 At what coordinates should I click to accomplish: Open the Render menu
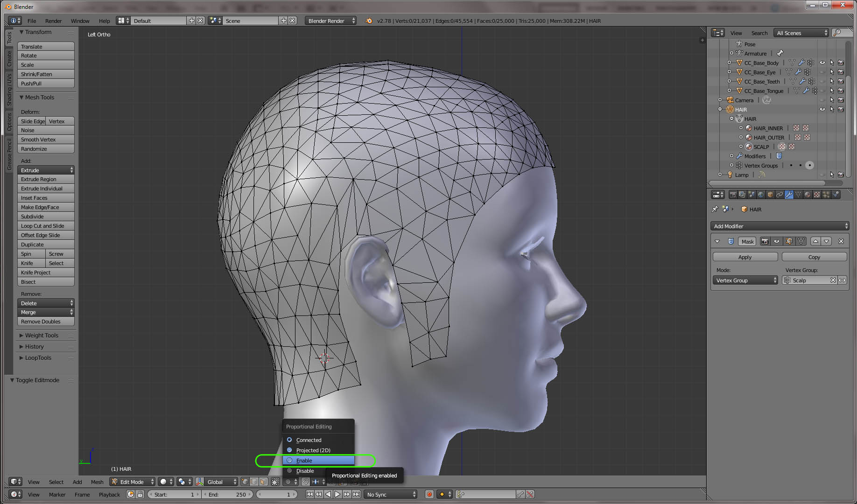click(53, 21)
